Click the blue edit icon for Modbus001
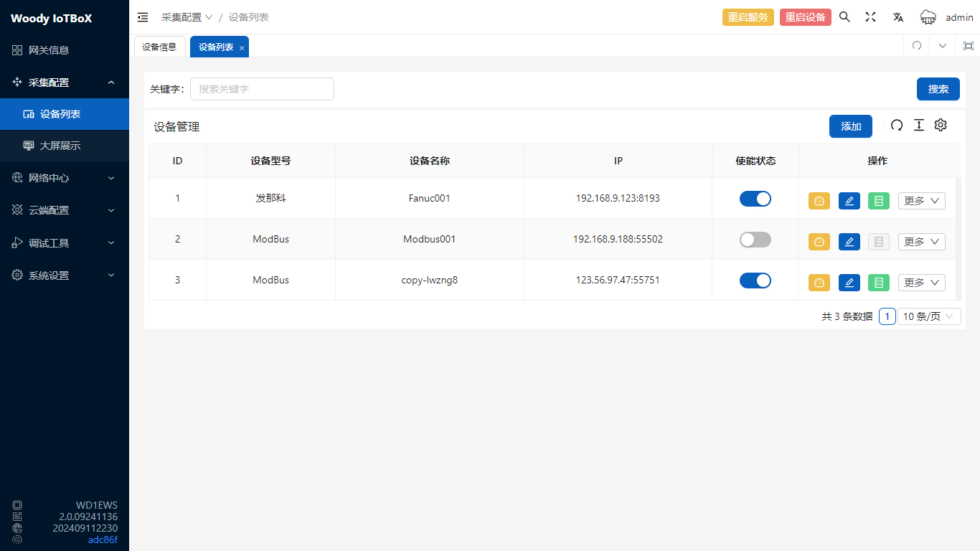Image resolution: width=980 pixels, height=551 pixels. pyautogui.click(x=849, y=242)
